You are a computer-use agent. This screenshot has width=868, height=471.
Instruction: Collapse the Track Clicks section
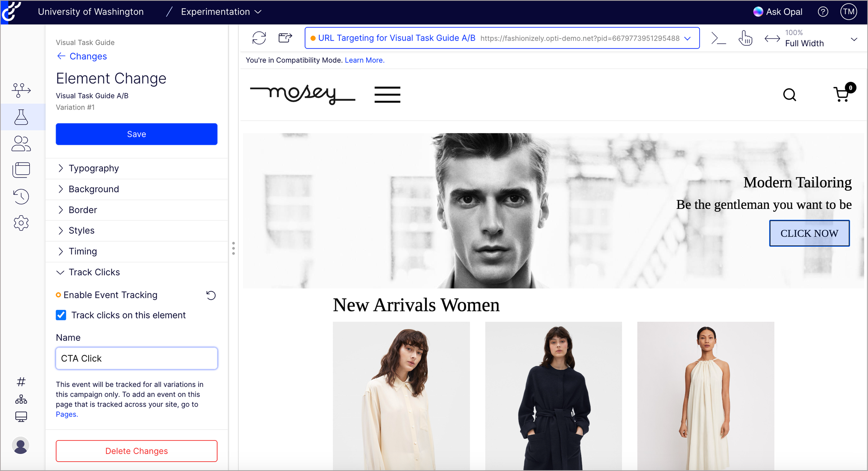[94, 272]
